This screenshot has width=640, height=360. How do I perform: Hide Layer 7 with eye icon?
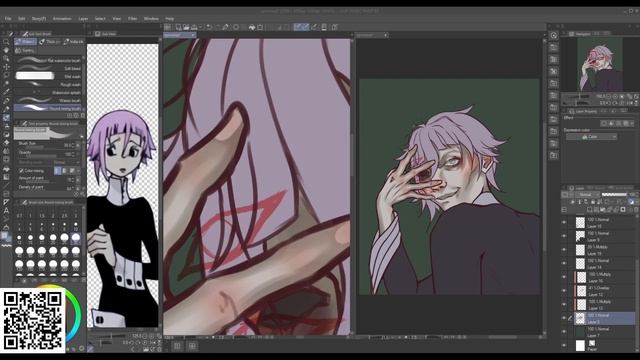564,332
